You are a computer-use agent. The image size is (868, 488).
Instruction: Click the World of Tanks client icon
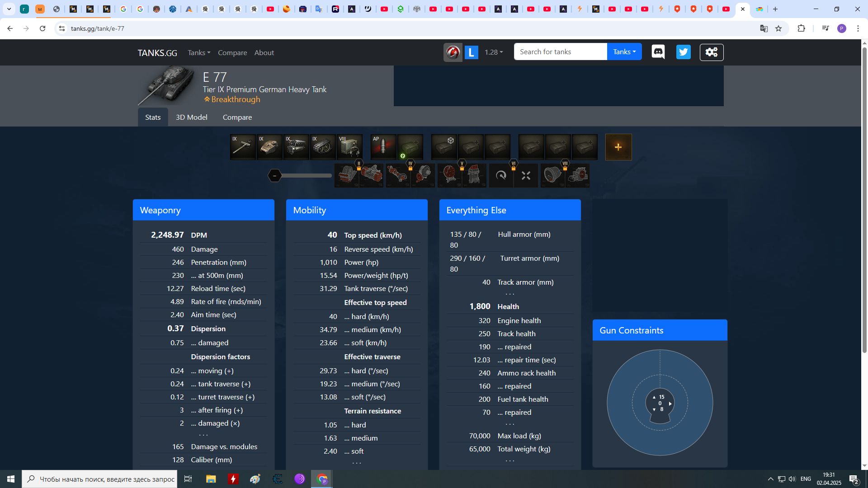(x=453, y=52)
